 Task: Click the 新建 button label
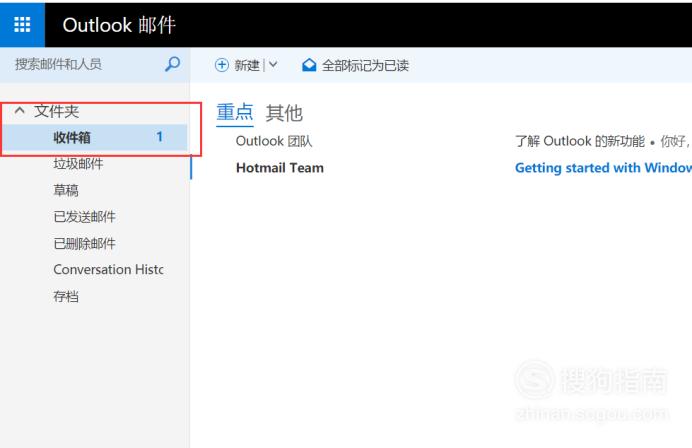coord(247,65)
